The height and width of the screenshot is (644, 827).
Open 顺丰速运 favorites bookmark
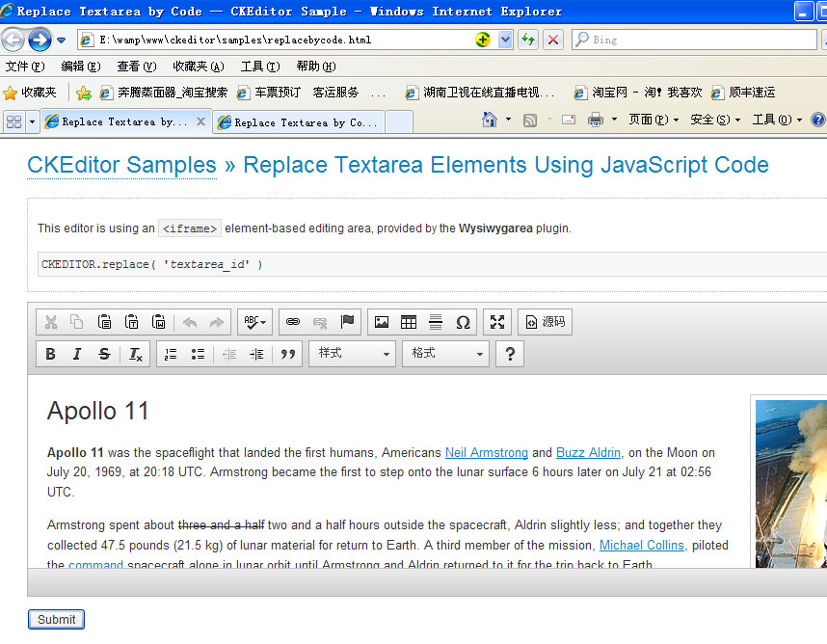[x=743, y=93]
